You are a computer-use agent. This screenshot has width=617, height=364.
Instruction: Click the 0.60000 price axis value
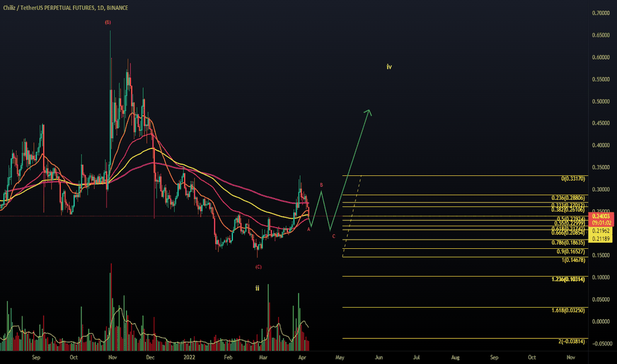coord(601,57)
